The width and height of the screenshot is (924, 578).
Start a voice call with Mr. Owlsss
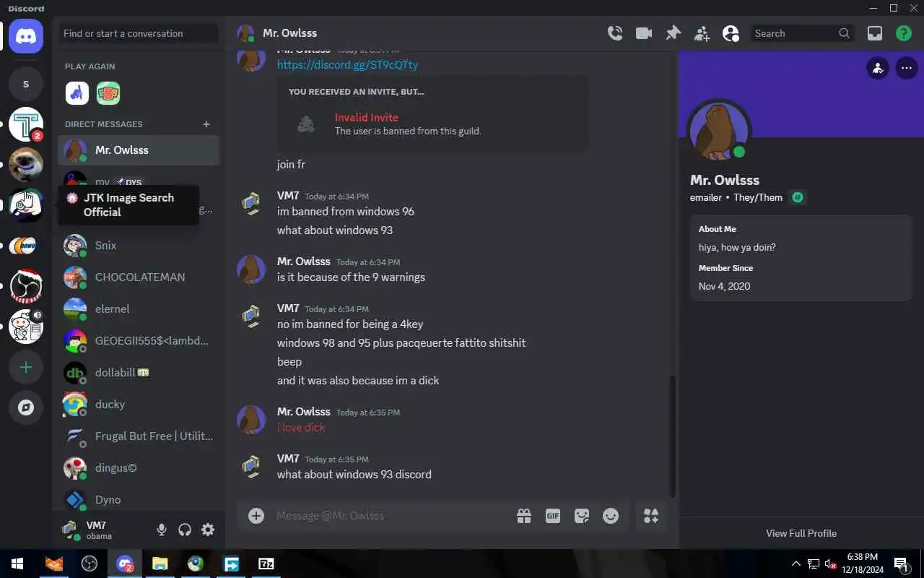click(615, 33)
